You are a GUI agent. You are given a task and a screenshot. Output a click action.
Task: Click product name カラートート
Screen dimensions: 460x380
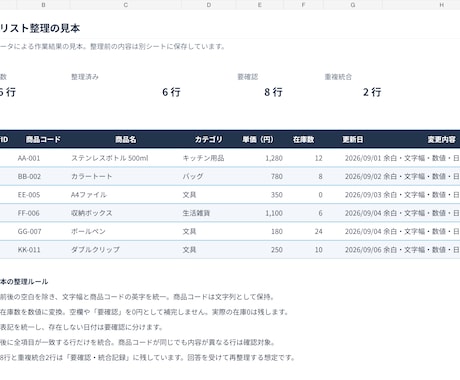point(92,176)
